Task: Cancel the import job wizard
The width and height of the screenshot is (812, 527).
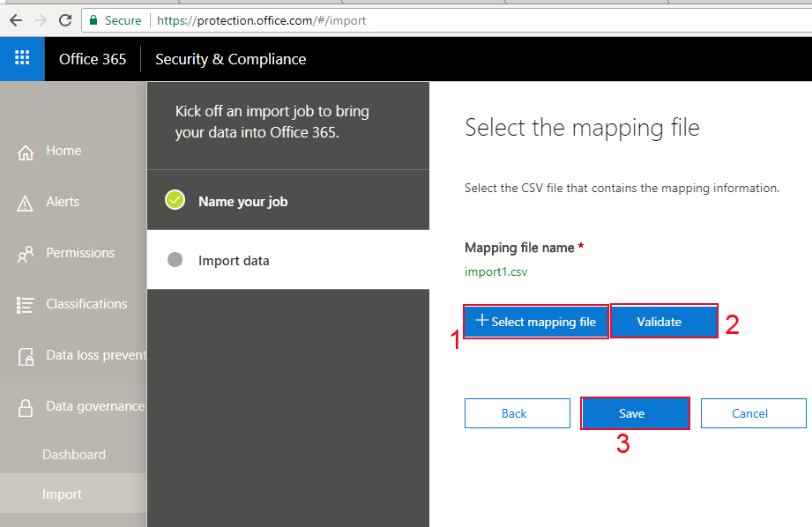Action: (x=752, y=413)
